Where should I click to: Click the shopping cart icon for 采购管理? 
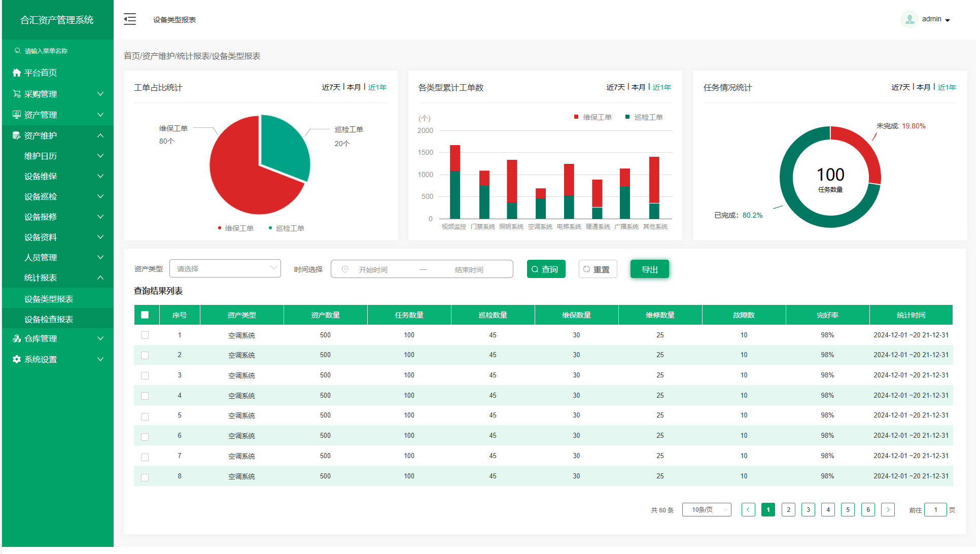coord(17,94)
